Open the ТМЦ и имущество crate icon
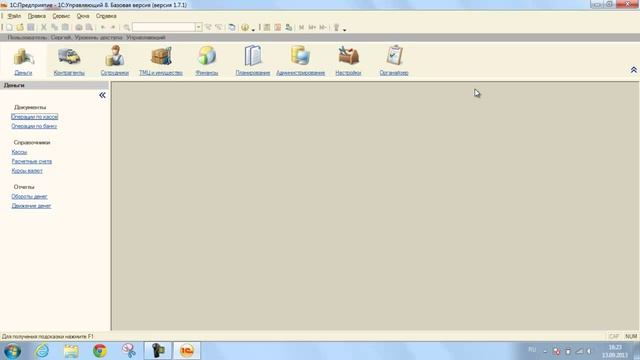The image size is (640, 360). 161,56
